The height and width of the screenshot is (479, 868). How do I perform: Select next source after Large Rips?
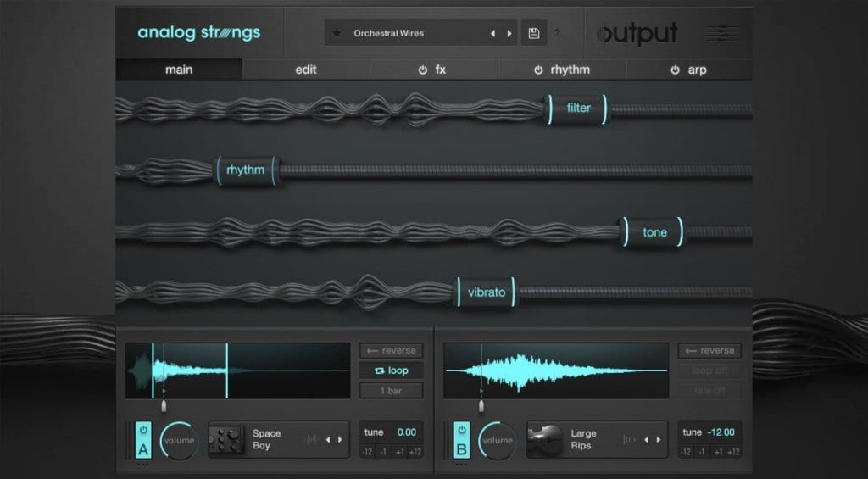659,439
